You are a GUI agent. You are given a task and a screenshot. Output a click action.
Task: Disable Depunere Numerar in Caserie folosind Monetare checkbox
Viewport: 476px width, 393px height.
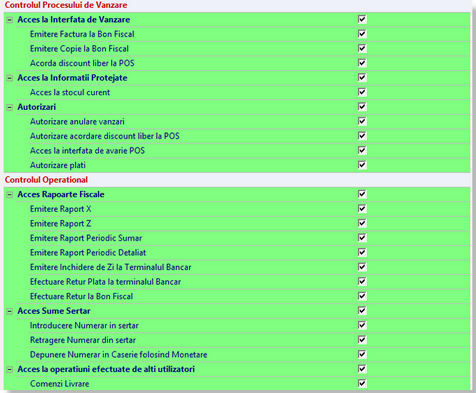click(x=362, y=354)
